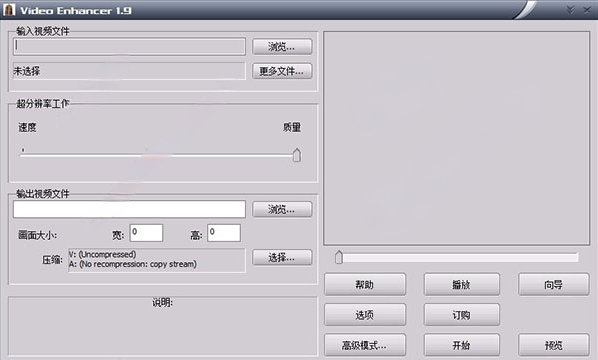Click the V: (Uncompressed) compression text
This screenshot has height=360, width=598.
tap(102, 254)
